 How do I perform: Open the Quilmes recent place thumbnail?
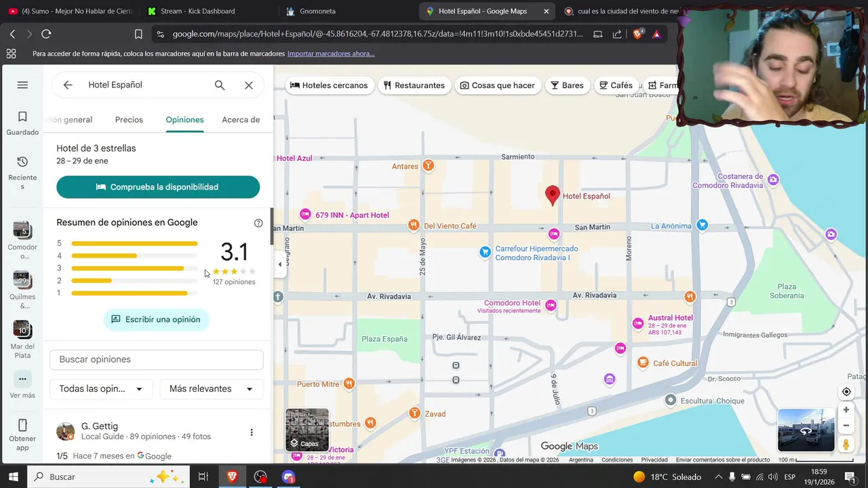[22, 279]
